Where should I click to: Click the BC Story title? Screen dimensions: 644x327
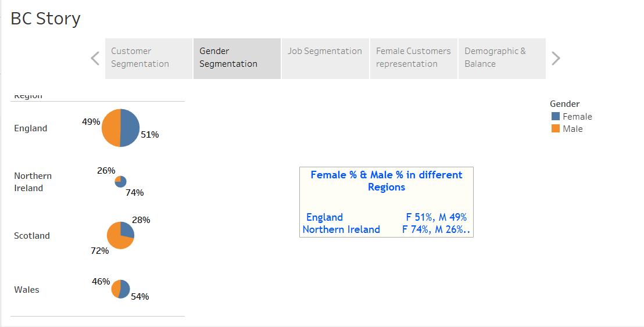click(45, 19)
